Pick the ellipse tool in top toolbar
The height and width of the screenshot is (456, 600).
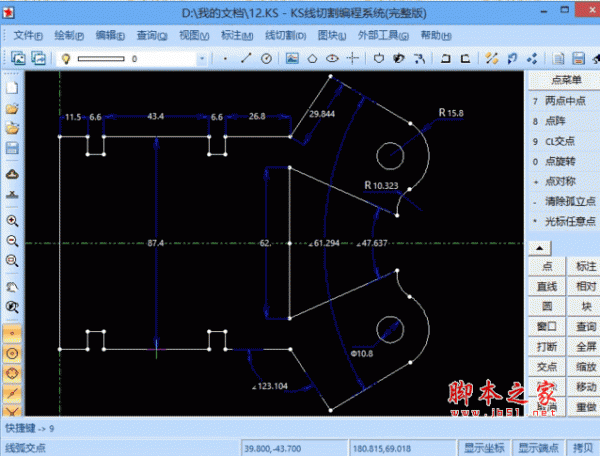coord(332,58)
